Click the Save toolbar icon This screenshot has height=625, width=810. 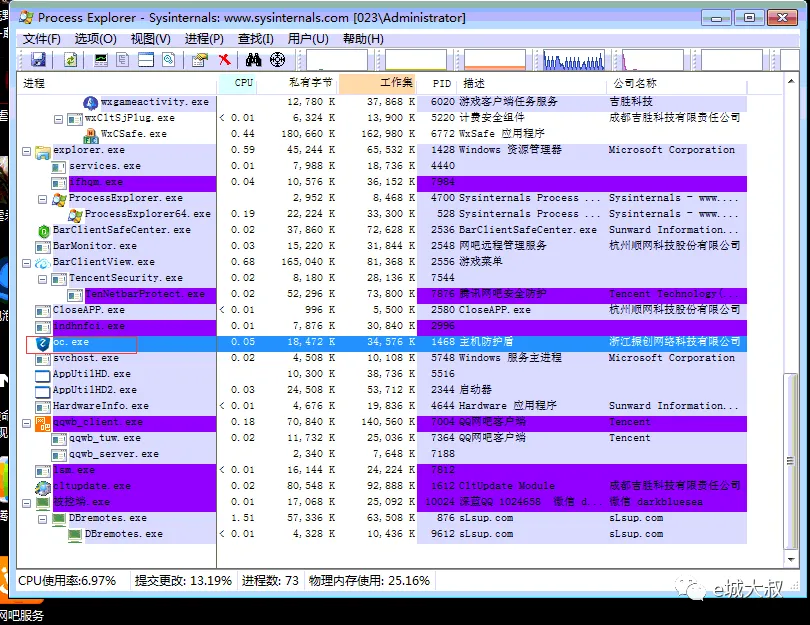[x=38, y=60]
